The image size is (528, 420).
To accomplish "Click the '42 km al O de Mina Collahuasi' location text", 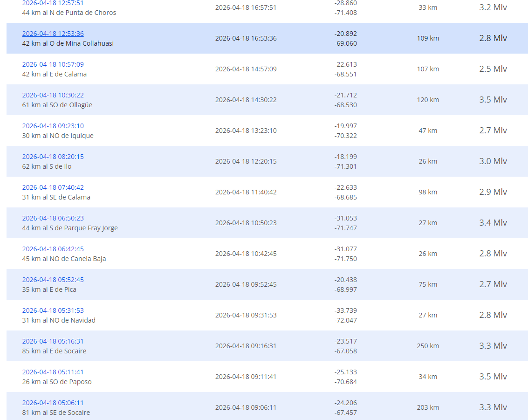I will [x=68, y=43].
